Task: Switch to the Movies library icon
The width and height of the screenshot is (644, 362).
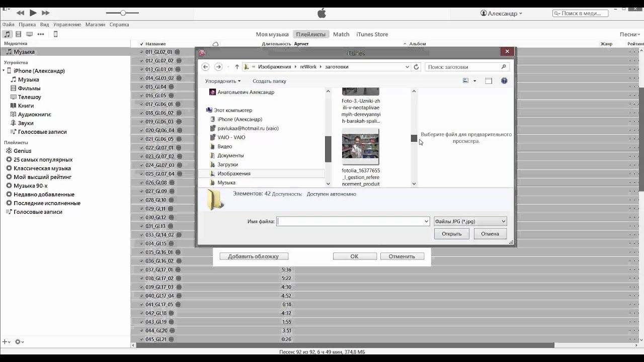Action: pos(19,34)
